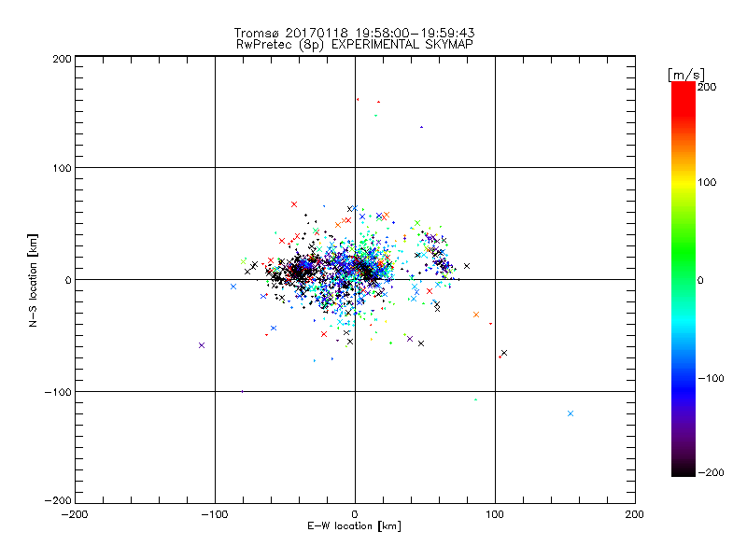Viewport: 747px width, 560px height.
Task: Click the colorbar label '100'
Action: (707, 182)
